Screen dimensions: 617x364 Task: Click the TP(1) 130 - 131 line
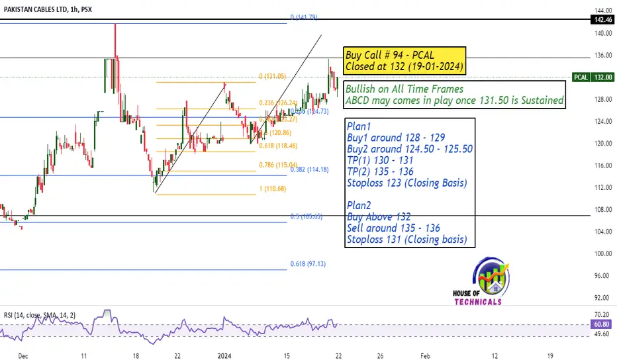click(380, 160)
